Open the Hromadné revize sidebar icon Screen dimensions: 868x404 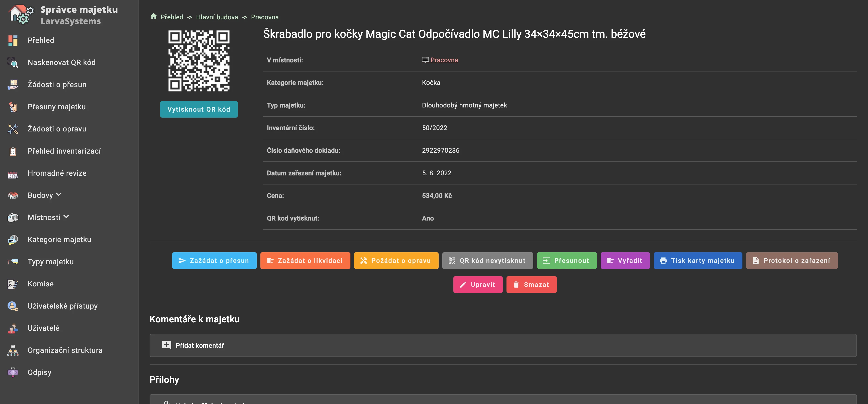(13, 174)
